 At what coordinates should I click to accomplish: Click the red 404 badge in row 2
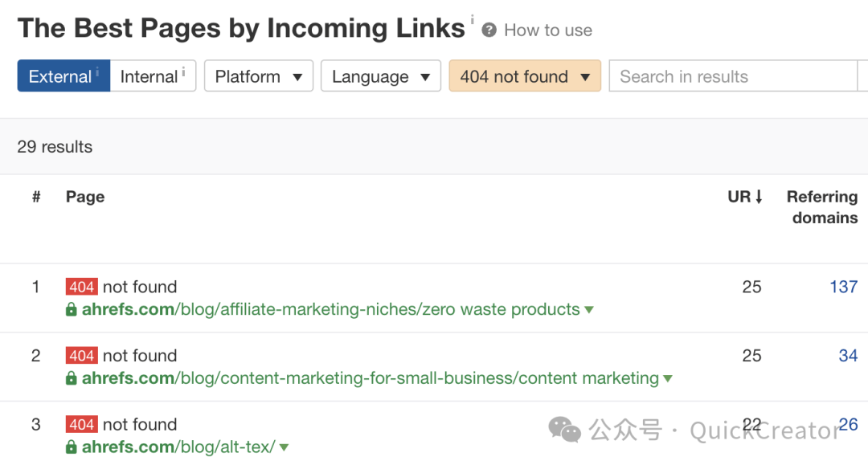coord(82,356)
